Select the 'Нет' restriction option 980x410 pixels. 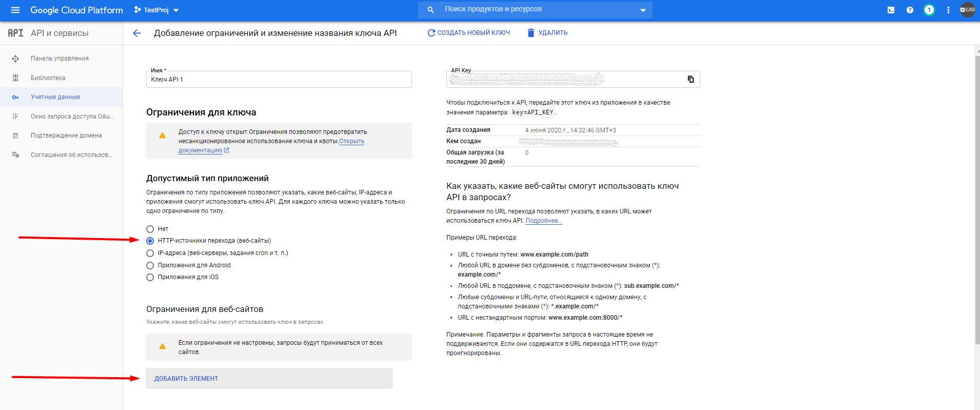tap(150, 229)
